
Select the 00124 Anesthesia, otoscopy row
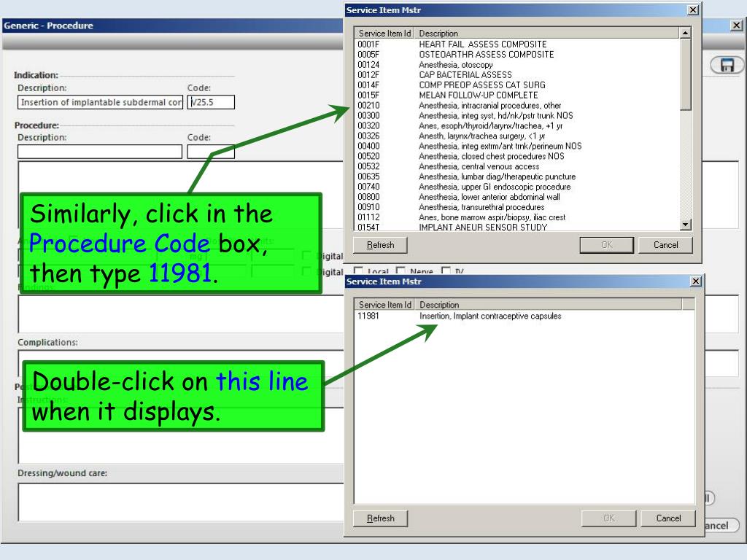(517, 65)
